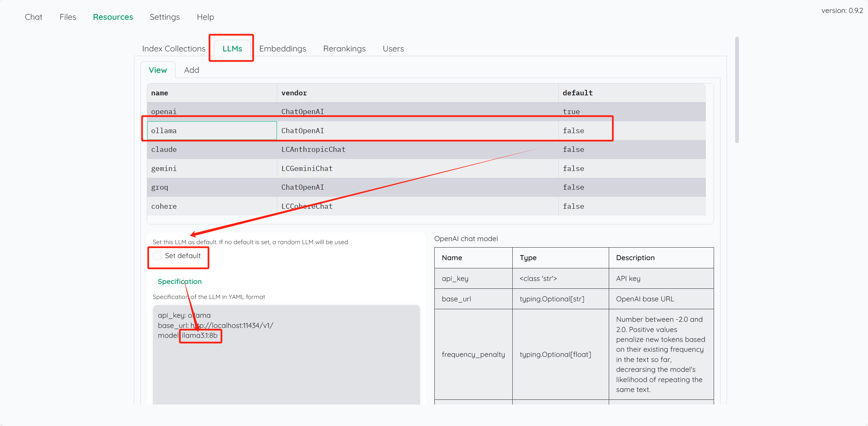Click inside the YAML specification text area

[x=286, y=368]
